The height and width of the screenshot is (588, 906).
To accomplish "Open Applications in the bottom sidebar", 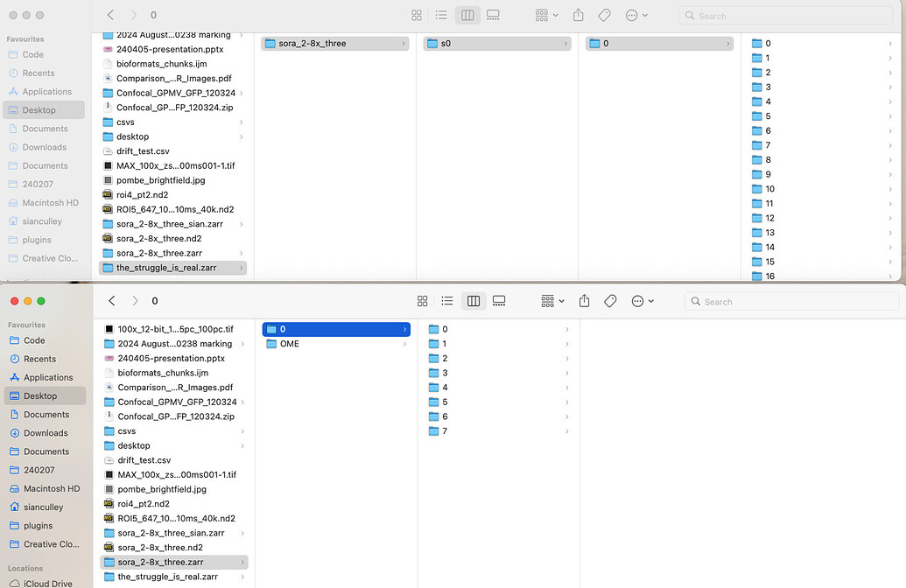I will (48, 378).
